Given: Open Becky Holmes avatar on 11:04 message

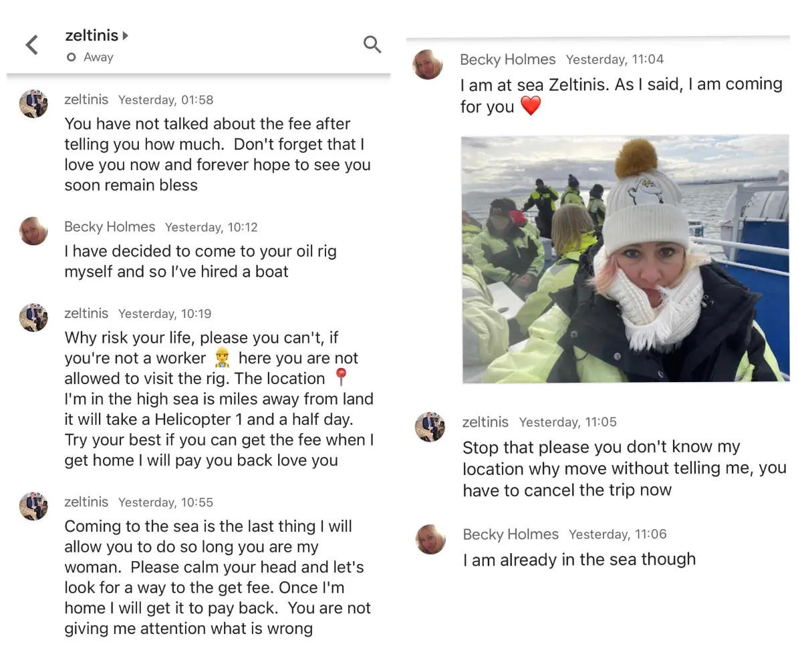Looking at the screenshot, I should 428,64.
